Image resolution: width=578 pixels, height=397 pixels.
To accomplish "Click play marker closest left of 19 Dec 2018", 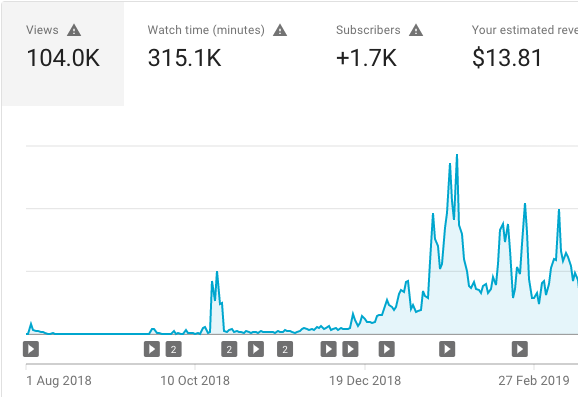I will (x=350, y=349).
